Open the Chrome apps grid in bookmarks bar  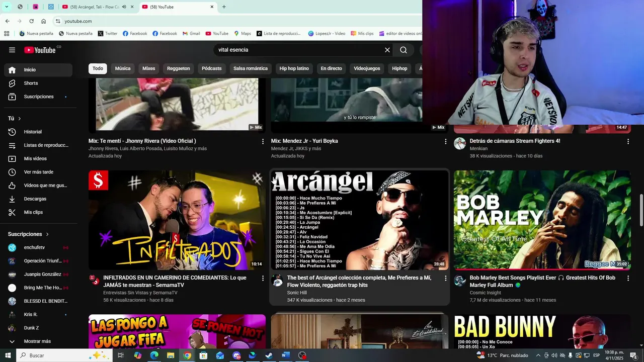(x=7, y=34)
